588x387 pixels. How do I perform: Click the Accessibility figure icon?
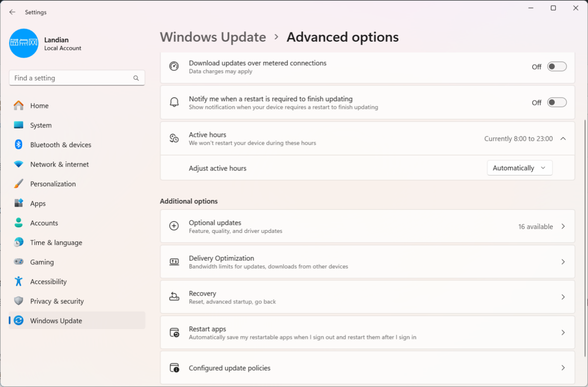point(19,281)
